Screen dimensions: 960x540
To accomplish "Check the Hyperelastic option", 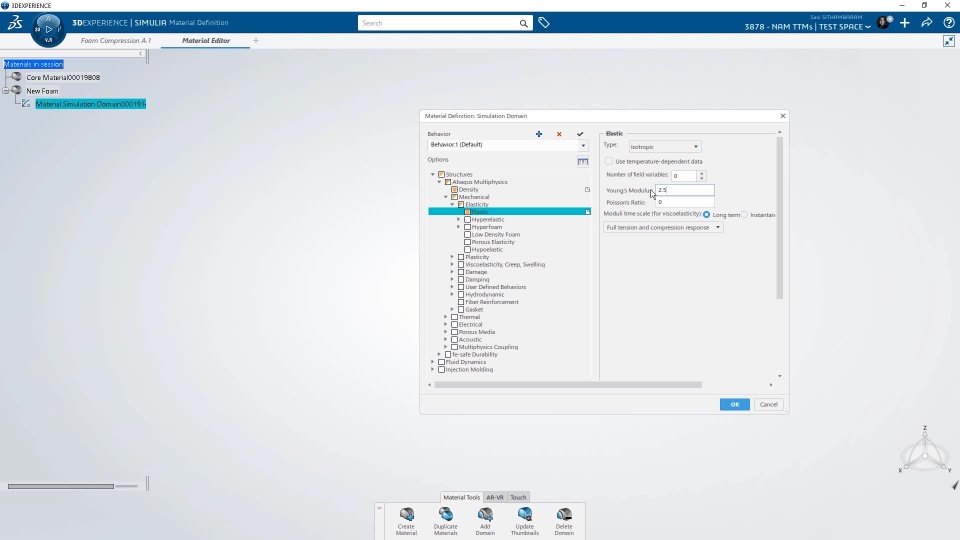I will 467,220.
